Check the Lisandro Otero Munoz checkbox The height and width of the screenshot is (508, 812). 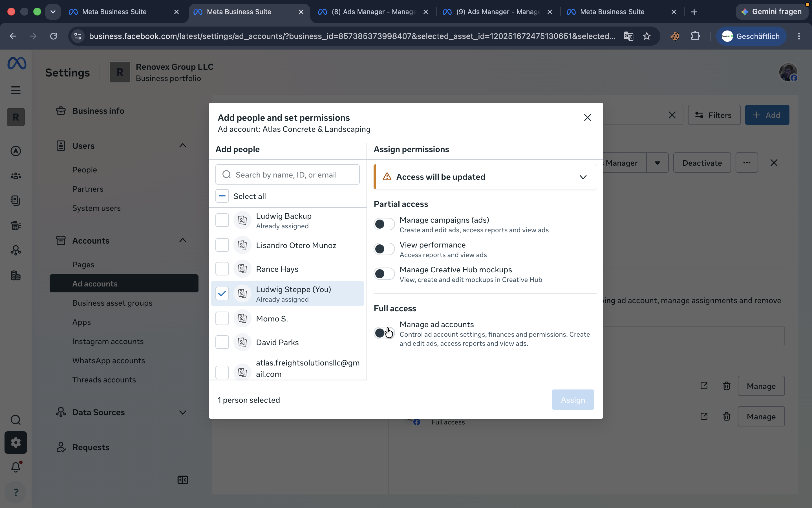point(222,245)
